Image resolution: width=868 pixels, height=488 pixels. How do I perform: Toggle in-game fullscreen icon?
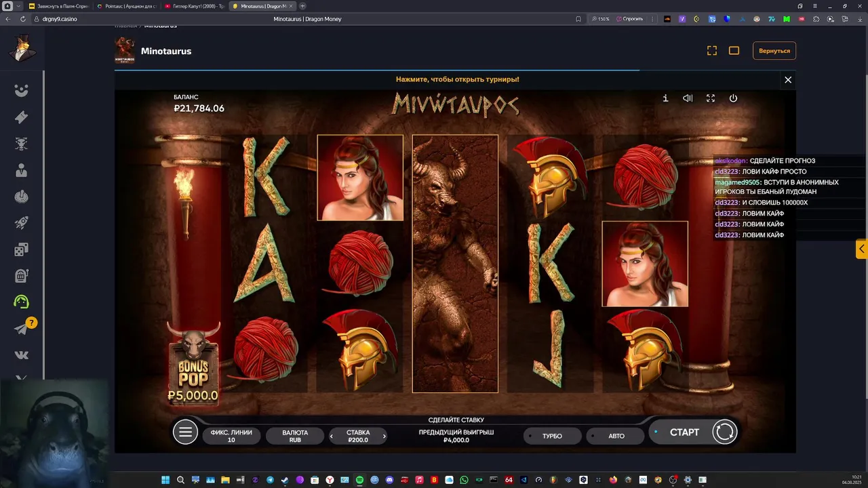(x=711, y=98)
